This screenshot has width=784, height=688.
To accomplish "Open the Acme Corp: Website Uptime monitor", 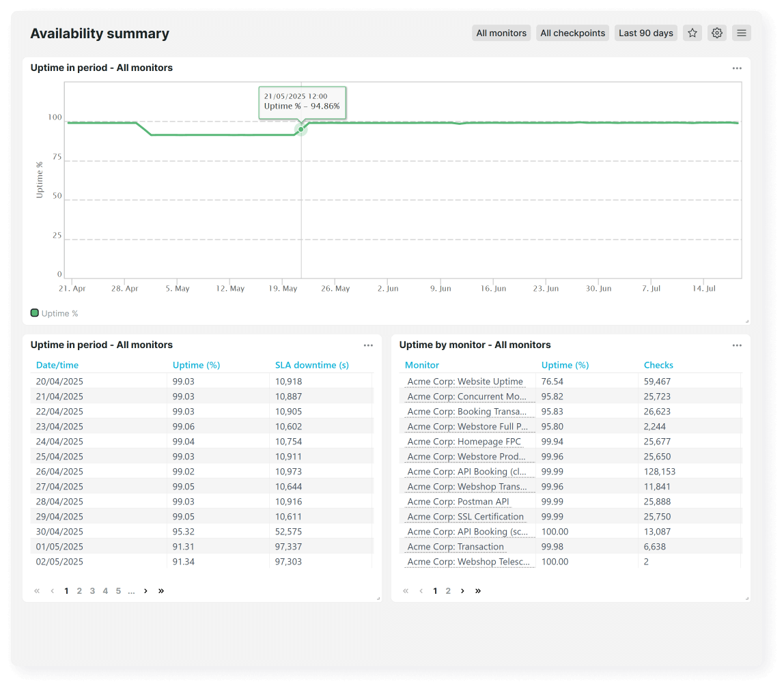I will (x=464, y=381).
